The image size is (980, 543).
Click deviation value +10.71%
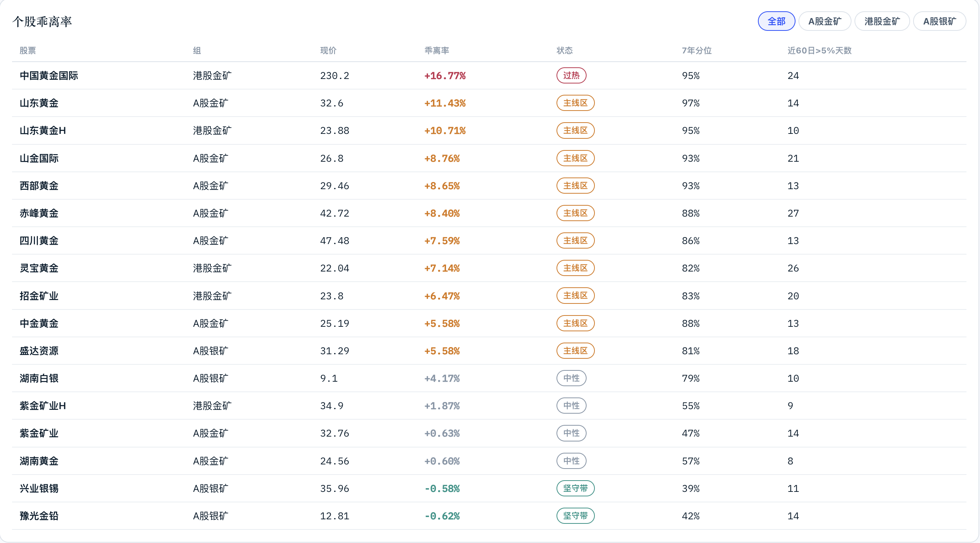[445, 130]
